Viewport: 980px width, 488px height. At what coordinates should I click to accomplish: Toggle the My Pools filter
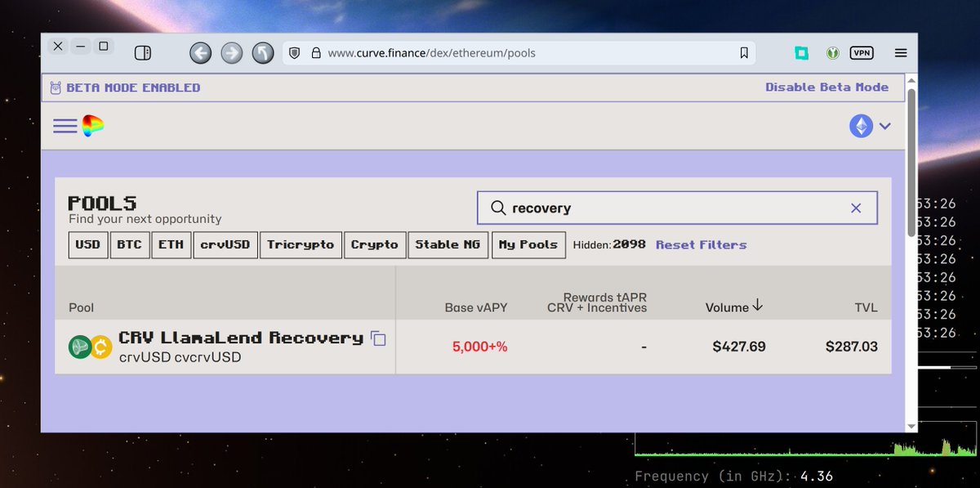[x=528, y=244]
